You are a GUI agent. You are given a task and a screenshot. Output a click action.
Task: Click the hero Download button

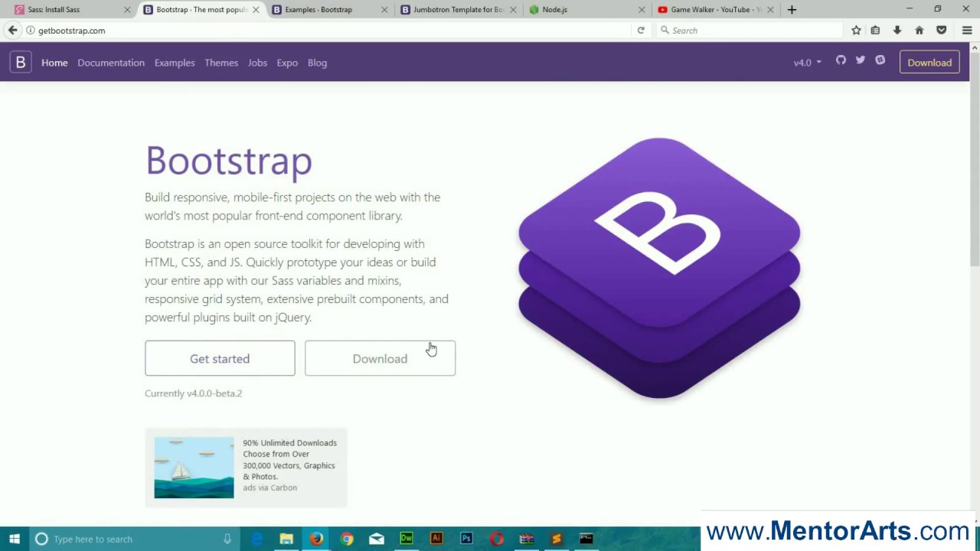click(380, 358)
